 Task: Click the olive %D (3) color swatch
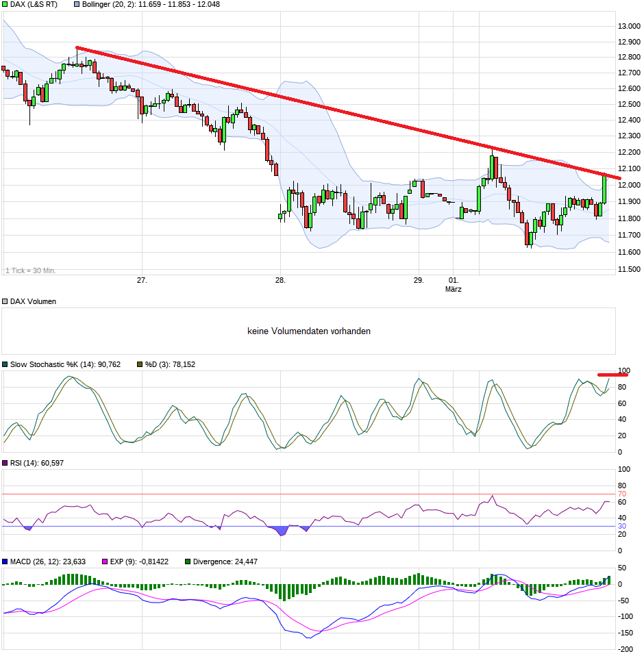pyautogui.click(x=139, y=364)
